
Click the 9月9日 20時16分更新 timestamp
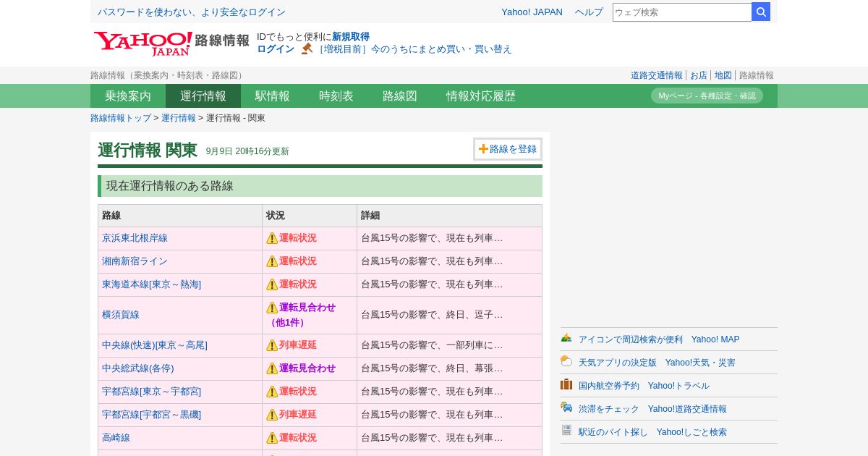click(247, 151)
